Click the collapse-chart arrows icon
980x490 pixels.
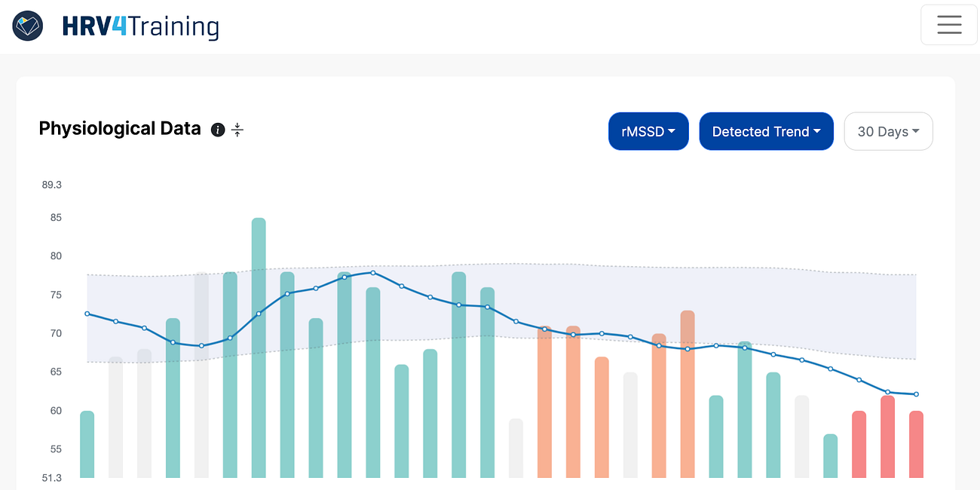(237, 130)
